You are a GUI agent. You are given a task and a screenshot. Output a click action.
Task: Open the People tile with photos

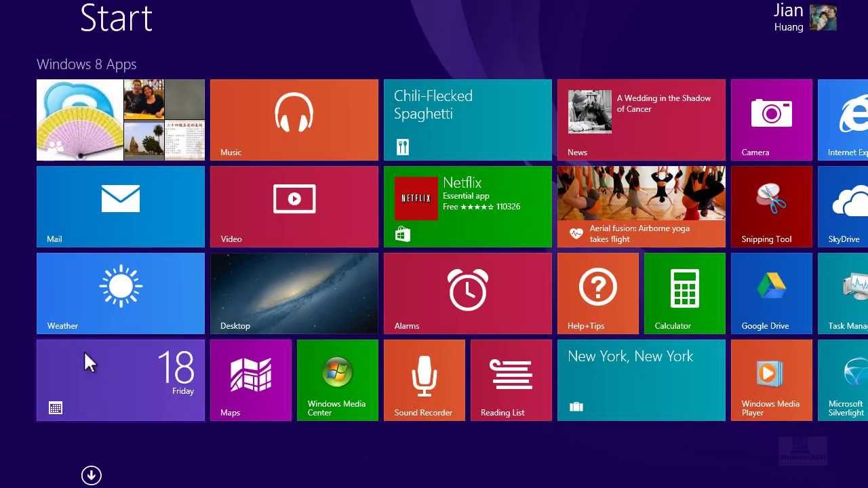click(x=121, y=120)
